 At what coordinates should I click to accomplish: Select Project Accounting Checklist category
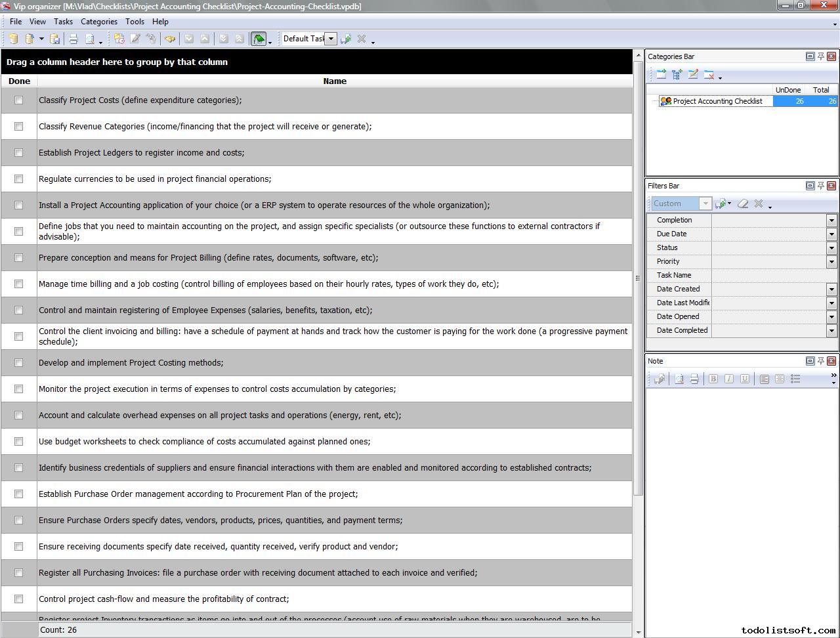pyautogui.click(x=717, y=101)
